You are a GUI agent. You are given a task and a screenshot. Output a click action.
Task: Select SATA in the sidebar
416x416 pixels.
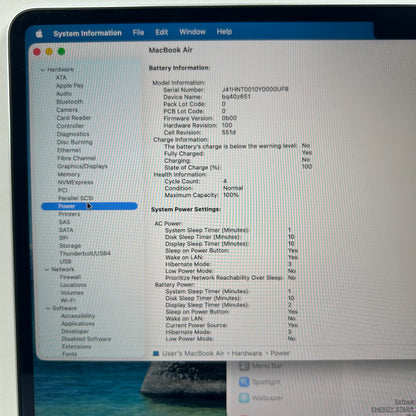[x=66, y=230]
